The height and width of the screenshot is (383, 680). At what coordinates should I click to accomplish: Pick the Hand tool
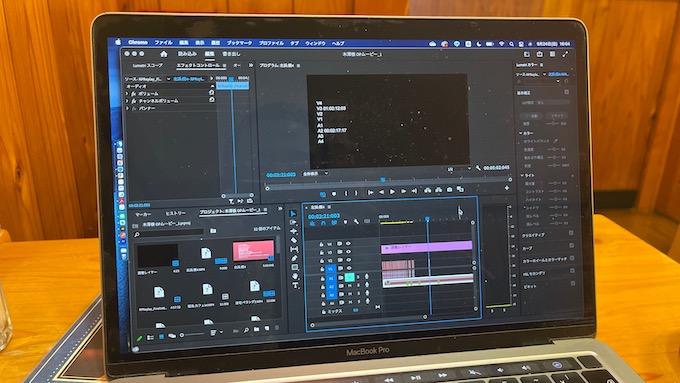(295, 276)
